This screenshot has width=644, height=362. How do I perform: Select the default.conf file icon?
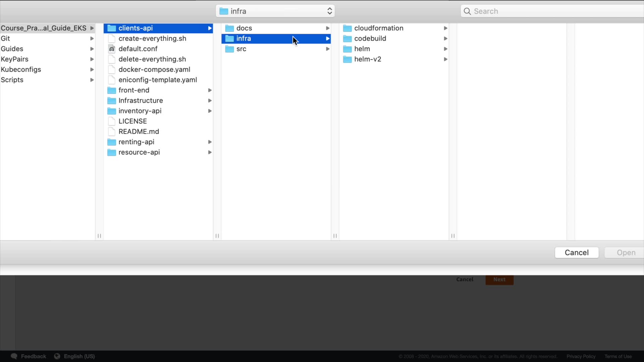click(x=112, y=49)
